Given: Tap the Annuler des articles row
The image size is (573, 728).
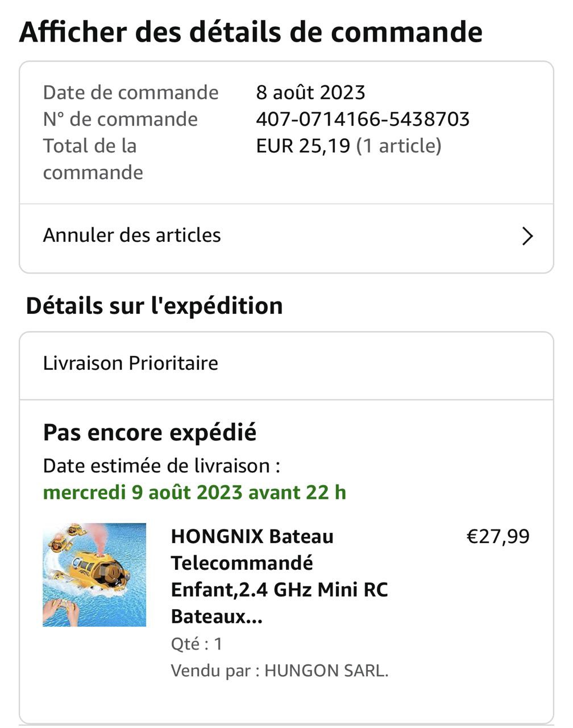Looking at the screenshot, I should (132, 235).
